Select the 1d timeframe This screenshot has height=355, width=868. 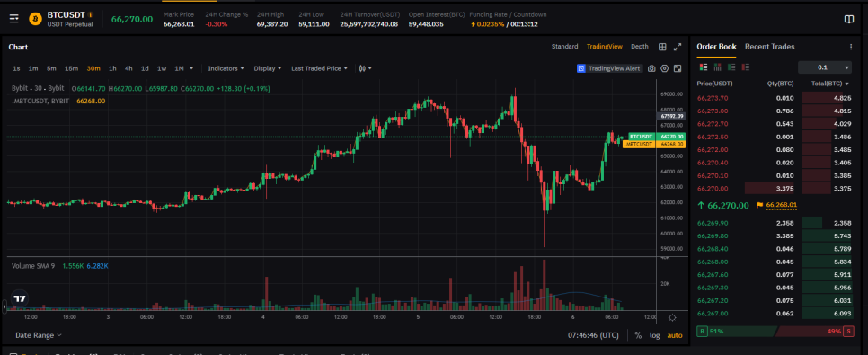pos(145,68)
